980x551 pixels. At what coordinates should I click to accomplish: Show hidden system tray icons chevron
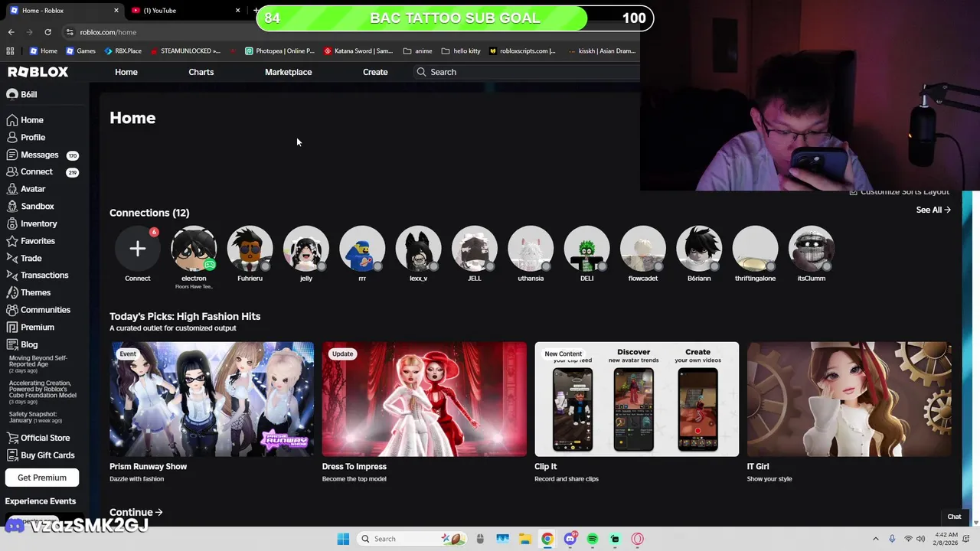pyautogui.click(x=876, y=539)
